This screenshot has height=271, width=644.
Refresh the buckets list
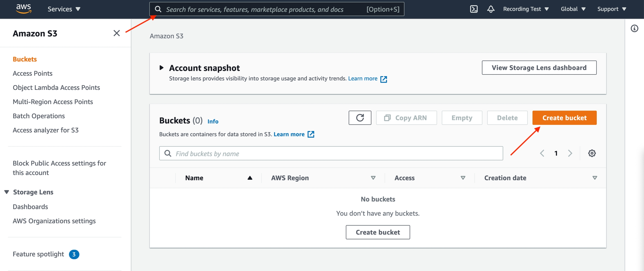[360, 118]
